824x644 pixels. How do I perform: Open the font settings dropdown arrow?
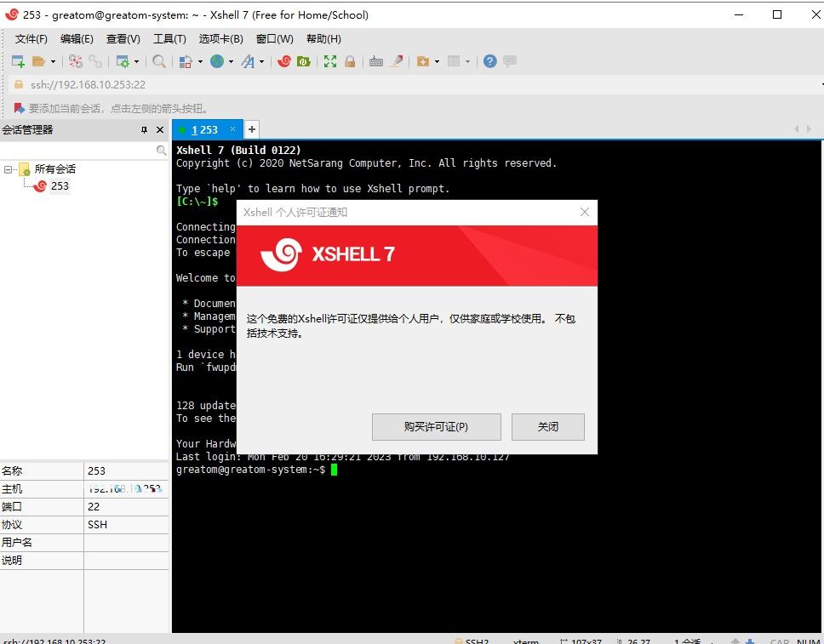pyautogui.click(x=261, y=60)
